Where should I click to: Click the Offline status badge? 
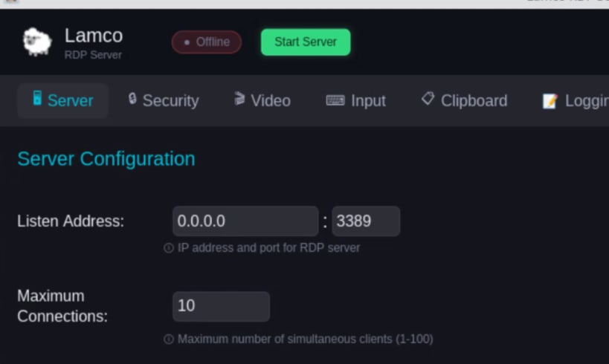coord(207,42)
